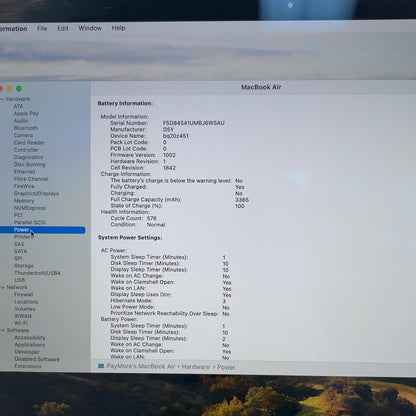The height and width of the screenshot is (416, 416).
Task: Select Memory in the hardware list
Action: tap(24, 201)
